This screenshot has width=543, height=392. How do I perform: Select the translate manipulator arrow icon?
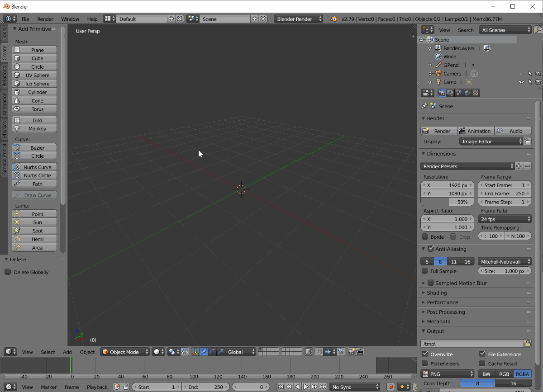click(204, 352)
